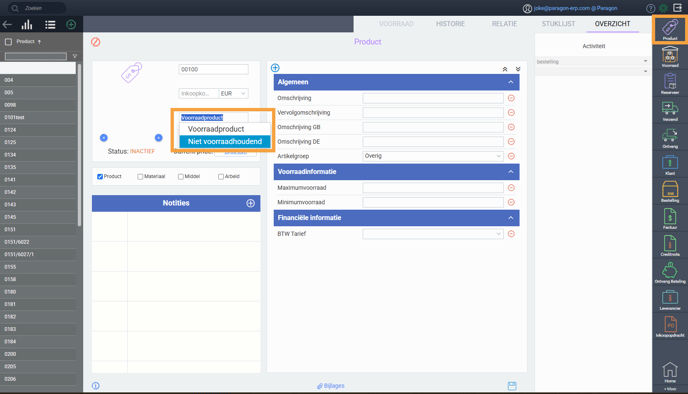The image size is (688, 394).
Task: Open the Ontvang Betaling piggy bank icon
Action: (670, 272)
